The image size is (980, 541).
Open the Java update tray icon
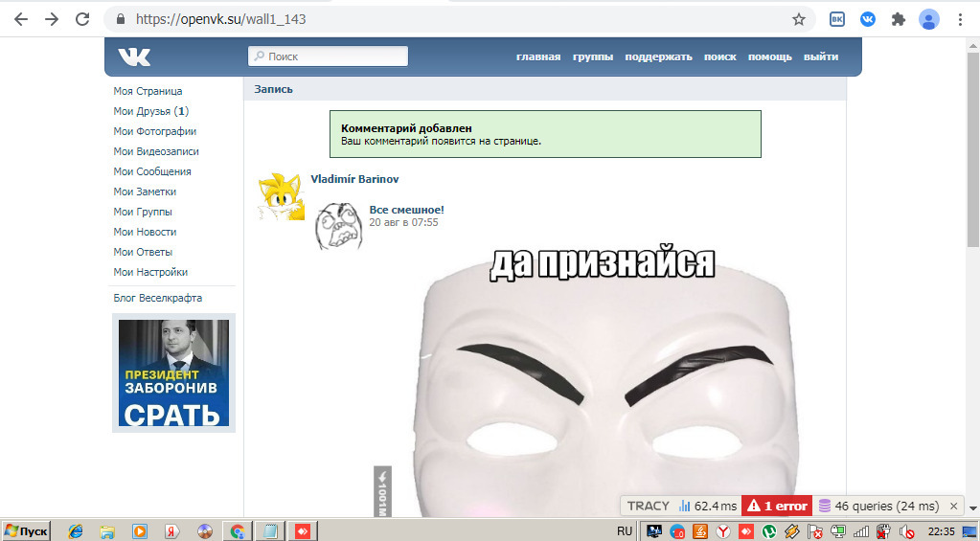tap(699, 531)
